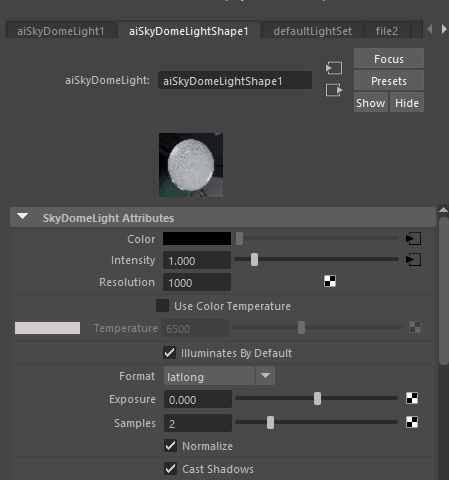Click the output connection icon beside the node name

click(x=334, y=90)
